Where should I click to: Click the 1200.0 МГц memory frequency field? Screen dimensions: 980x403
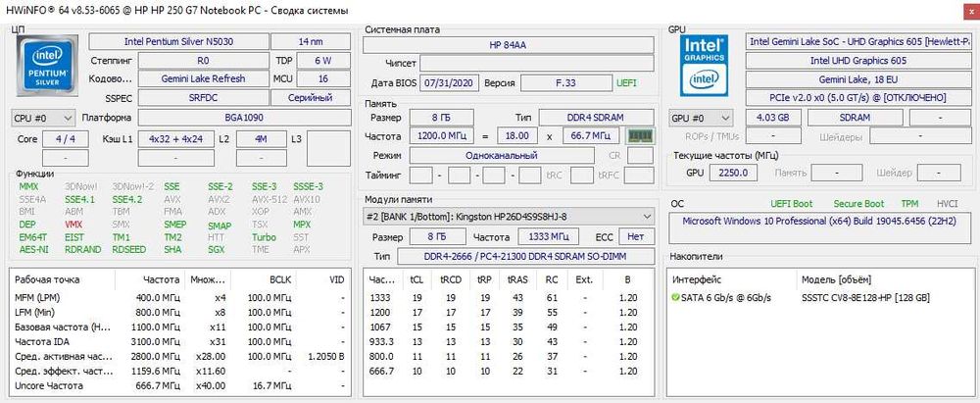441,135
